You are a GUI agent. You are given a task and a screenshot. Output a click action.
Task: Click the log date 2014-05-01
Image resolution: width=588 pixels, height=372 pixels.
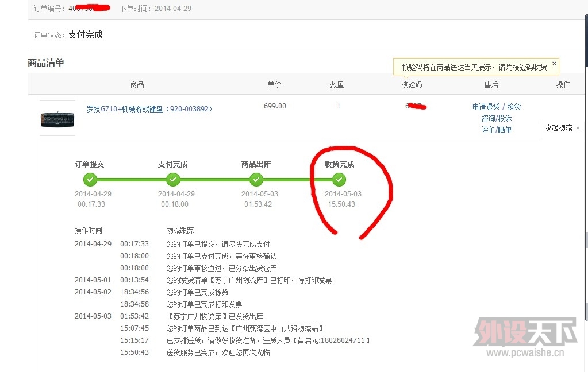[x=93, y=280]
